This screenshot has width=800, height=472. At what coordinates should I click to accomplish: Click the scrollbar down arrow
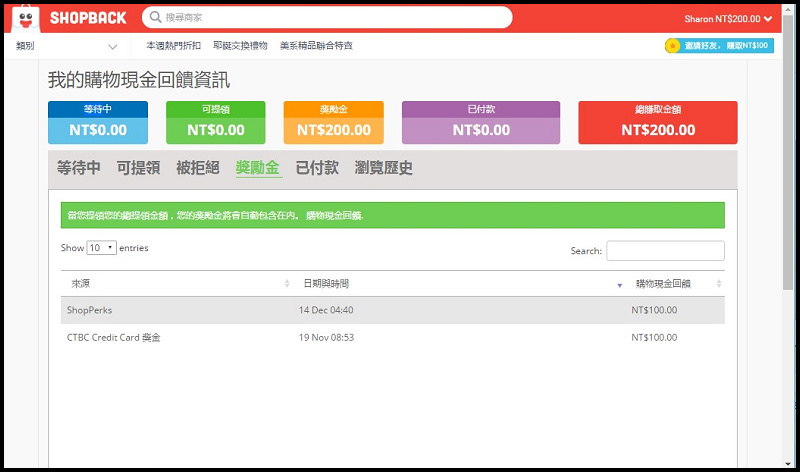[x=788, y=464]
